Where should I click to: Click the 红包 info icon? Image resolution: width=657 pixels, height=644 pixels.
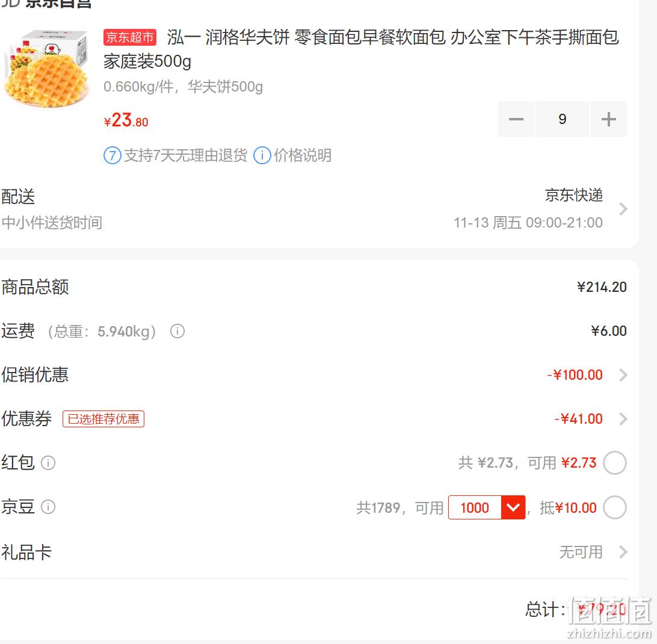(48, 463)
